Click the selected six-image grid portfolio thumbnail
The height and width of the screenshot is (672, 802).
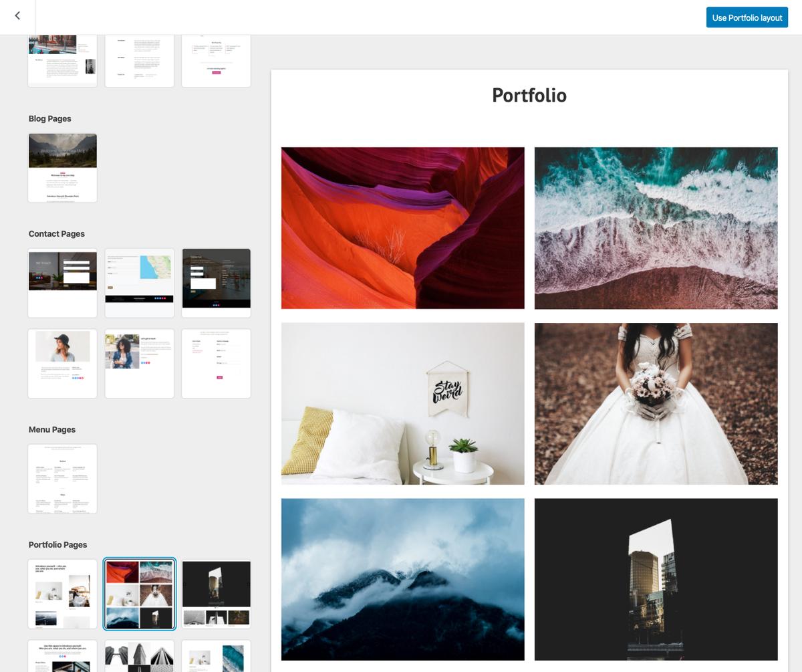point(139,594)
